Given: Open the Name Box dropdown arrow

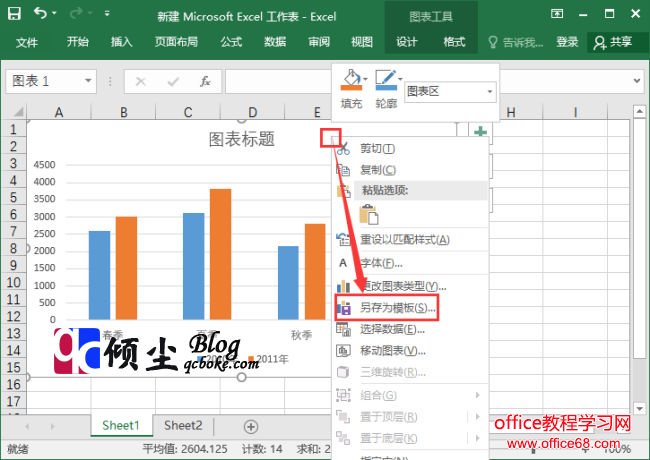Looking at the screenshot, I should 88,80.
